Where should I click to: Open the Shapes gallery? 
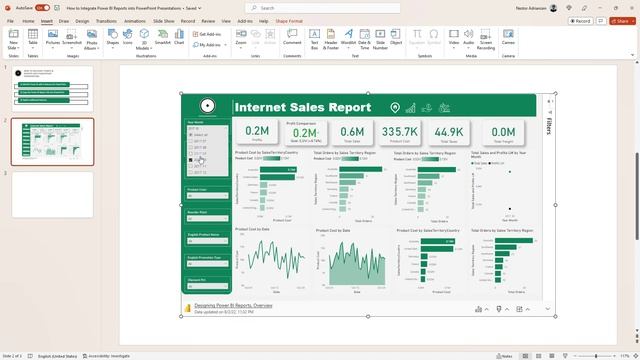coord(113,40)
